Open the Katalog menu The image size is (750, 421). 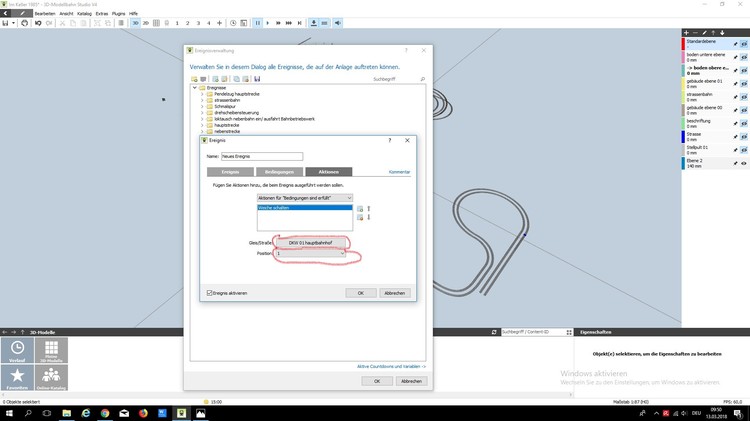85,13
